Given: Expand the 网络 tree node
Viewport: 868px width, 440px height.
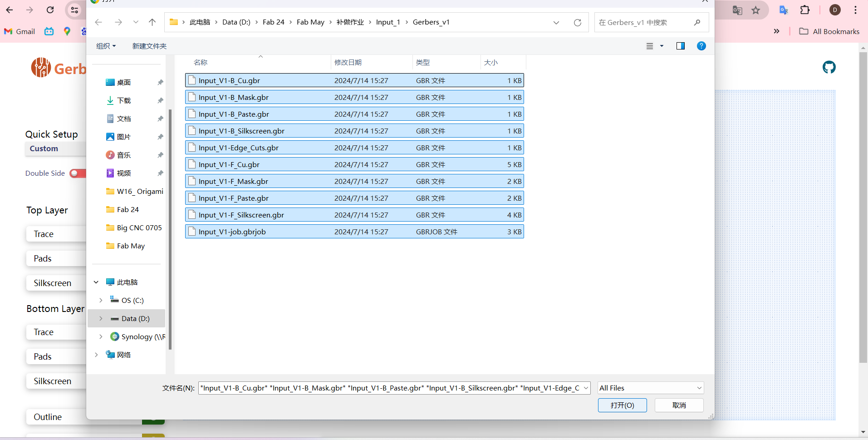Looking at the screenshot, I should (96, 355).
